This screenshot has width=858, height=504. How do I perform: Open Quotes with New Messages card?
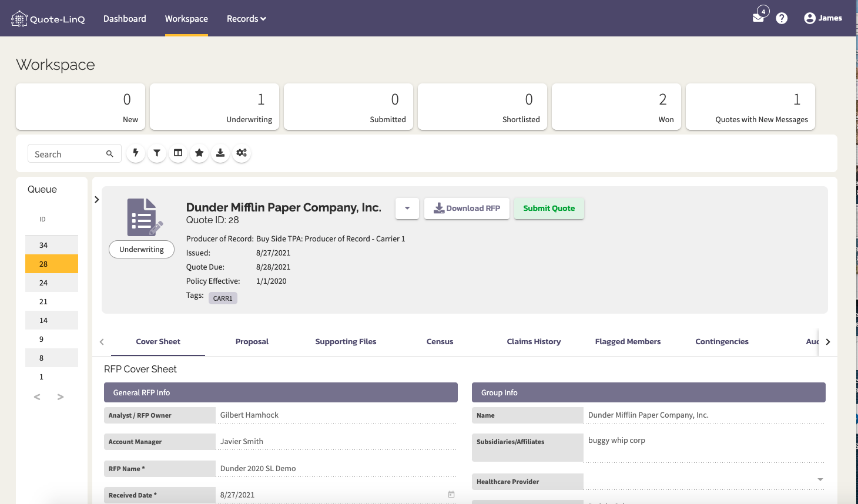click(x=750, y=106)
